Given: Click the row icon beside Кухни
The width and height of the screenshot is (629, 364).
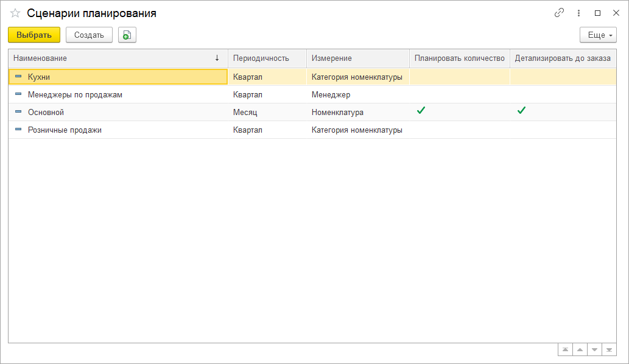Looking at the screenshot, I should (x=18, y=77).
